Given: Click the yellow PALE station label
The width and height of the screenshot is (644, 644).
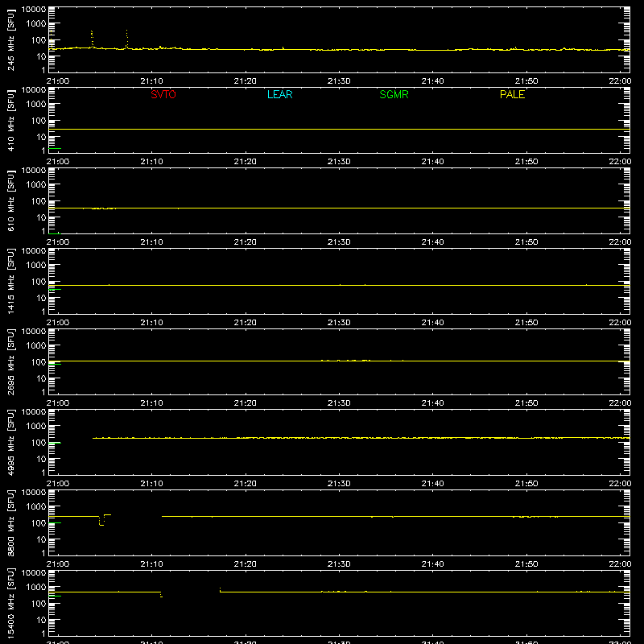Looking at the screenshot, I should click(x=512, y=94).
